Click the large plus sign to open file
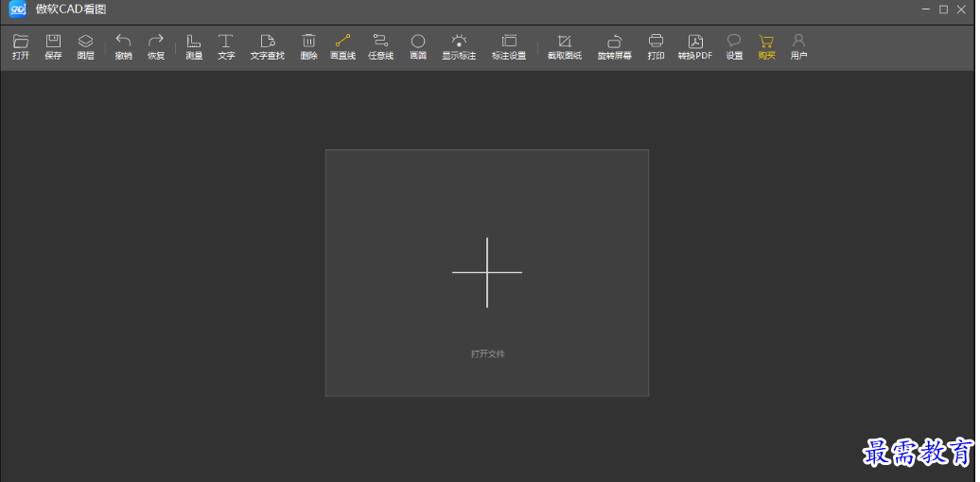This screenshot has width=980, height=482. [x=487, y=272]
